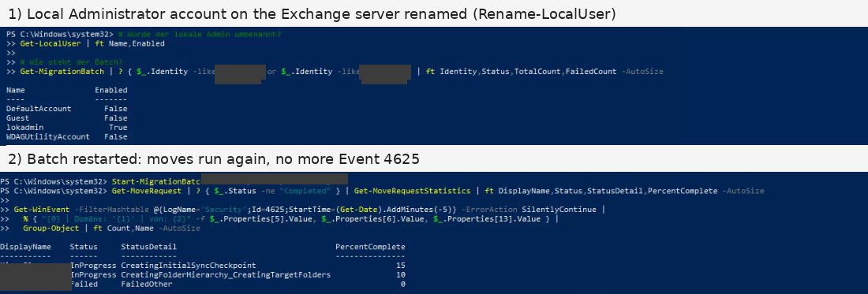Click the Get-LocalUser command in the first console
This screenshot has height=294, width=868.
51,43
